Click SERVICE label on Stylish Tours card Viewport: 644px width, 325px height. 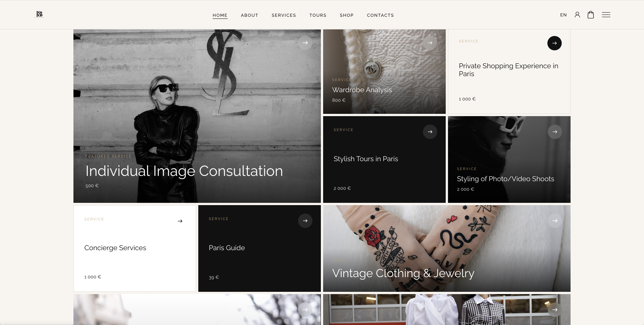pyautogui.click(x=343, y=130)
